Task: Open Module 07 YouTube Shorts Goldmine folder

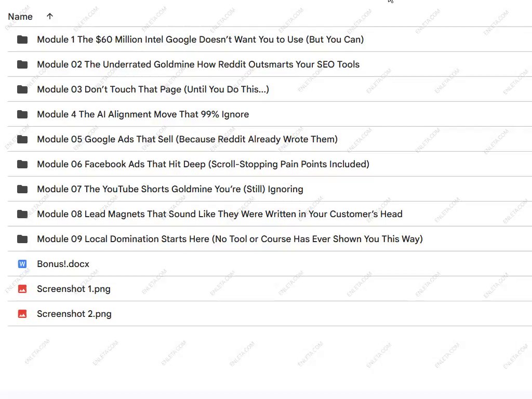Action: pyautogui.click(x=170, y=189)
